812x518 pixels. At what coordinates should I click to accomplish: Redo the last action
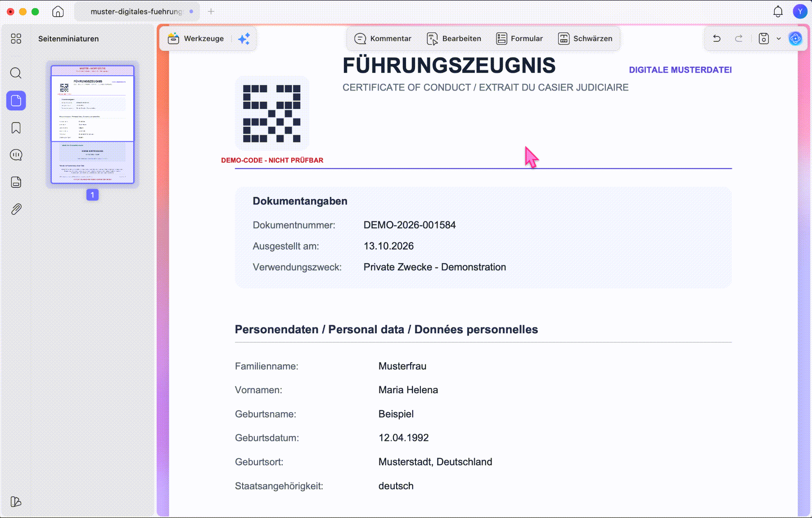(x=739, y=38)
